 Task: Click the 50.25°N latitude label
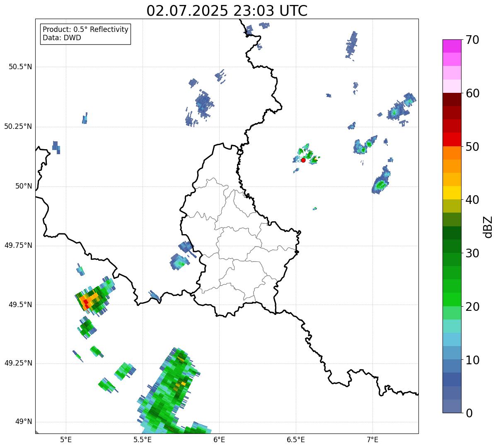point(18,126)
